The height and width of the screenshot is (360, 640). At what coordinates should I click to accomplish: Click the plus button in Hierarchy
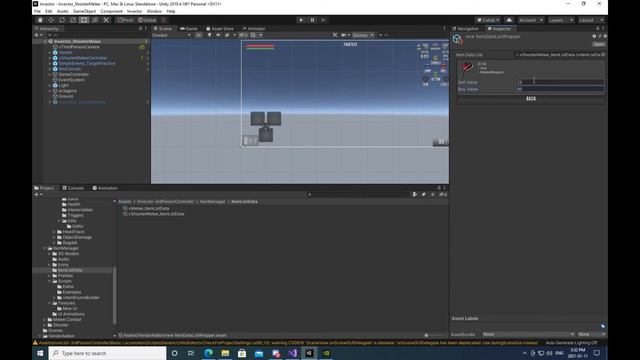37,35
